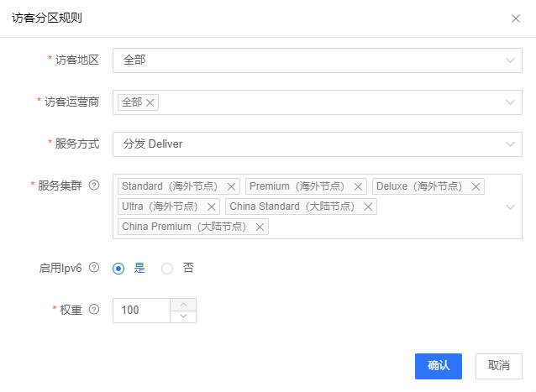Expand the 服务集群 multi-select dropdown
The height and width of the screenshot is (392, 536).
tap(510, 206)
